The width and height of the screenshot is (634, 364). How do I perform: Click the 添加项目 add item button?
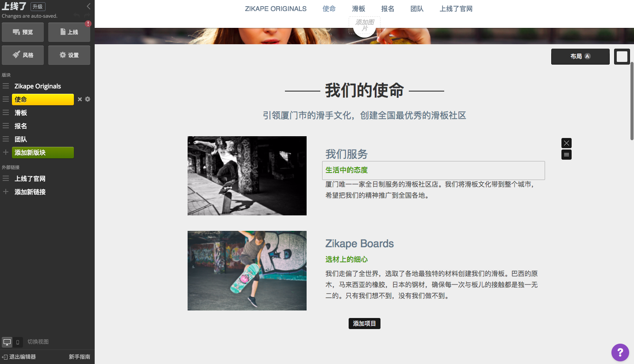[x=365, y=324]
